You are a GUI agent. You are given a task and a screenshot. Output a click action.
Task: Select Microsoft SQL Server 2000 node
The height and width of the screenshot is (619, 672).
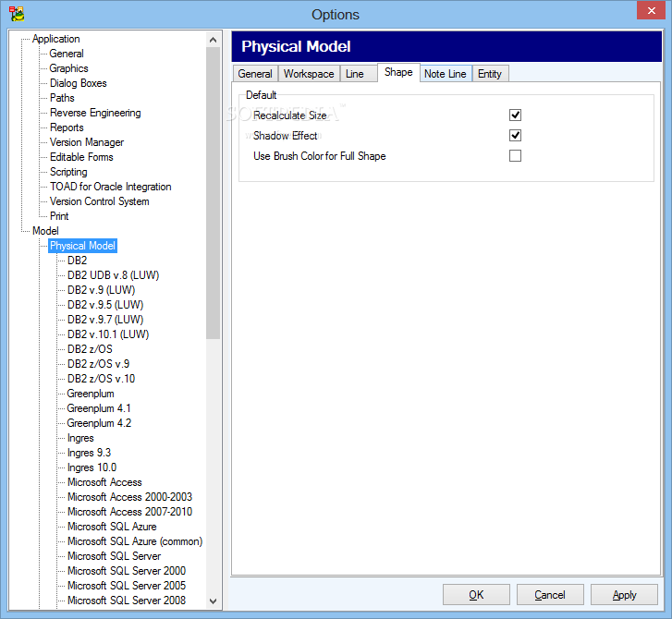click(127, 571)
